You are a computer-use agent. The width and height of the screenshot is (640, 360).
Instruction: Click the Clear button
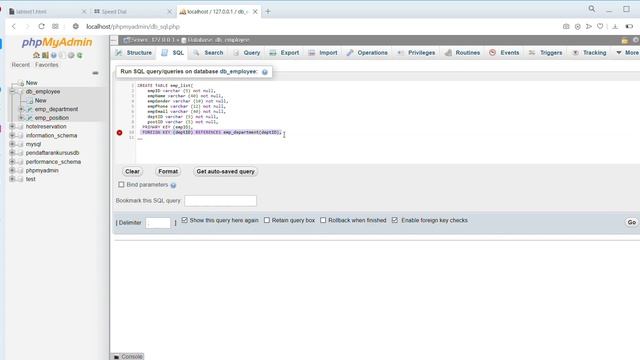tap(132, 172)
